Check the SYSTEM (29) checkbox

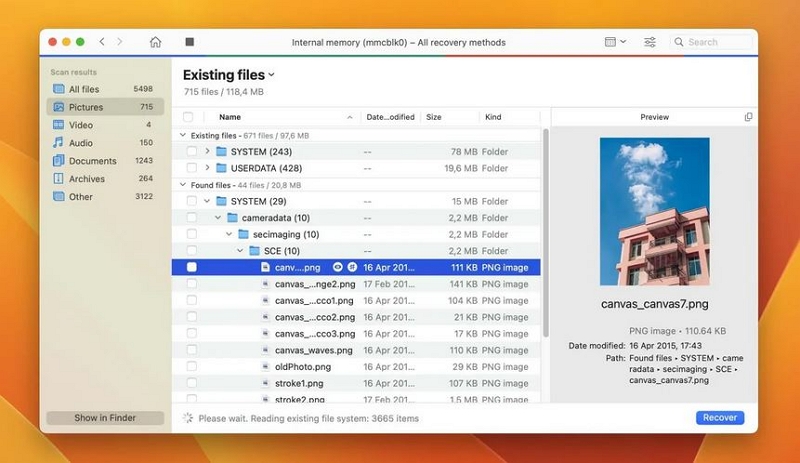point(191,201)
